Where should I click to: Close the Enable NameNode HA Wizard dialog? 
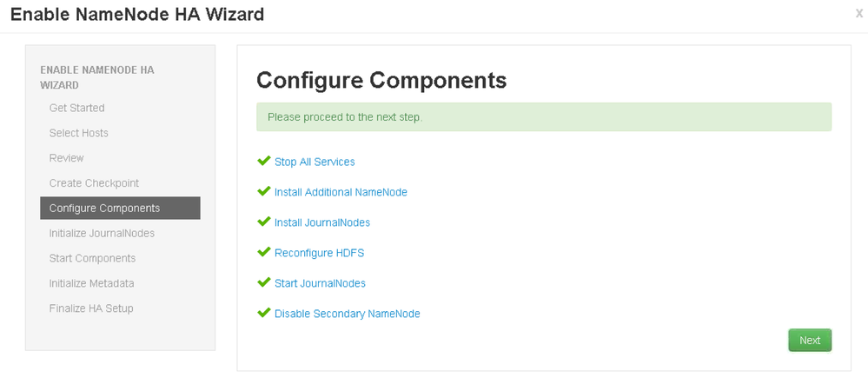click(x=858, y=14)
